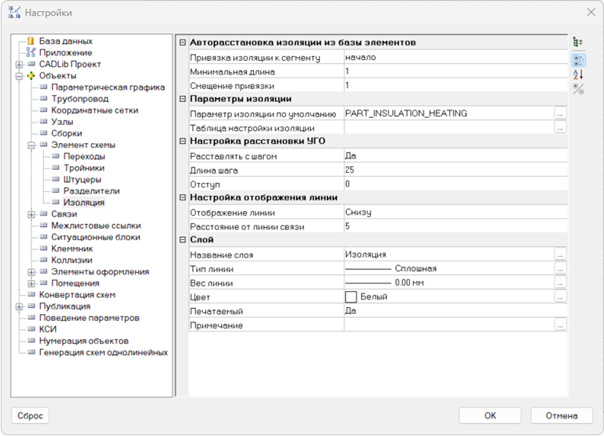Open the browse button for Название слоя
Image resolution: width=604 pixels, height=436 pixels.
coord(560,254)
